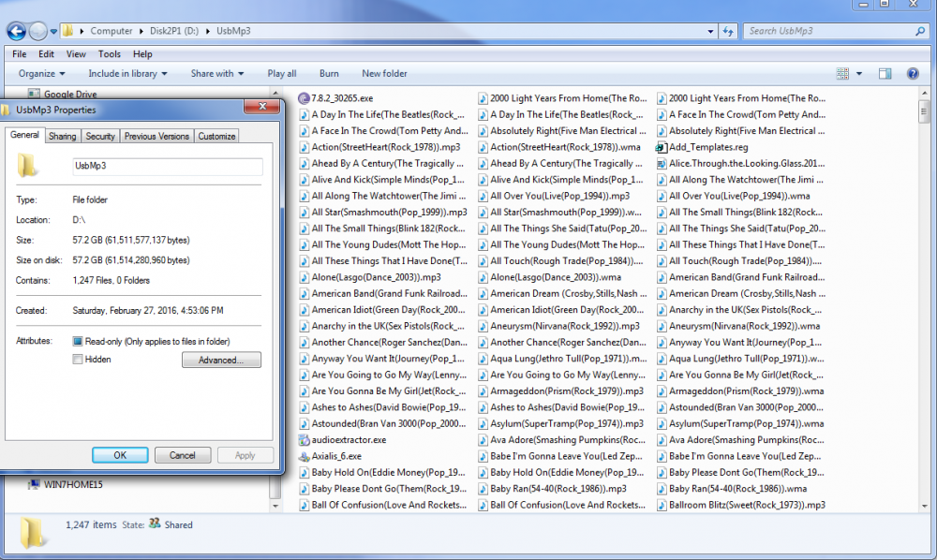Screen dimensions: 937x560
Task: Uncheck the Read-only attribute checkbox
Action: click(80, 340)
